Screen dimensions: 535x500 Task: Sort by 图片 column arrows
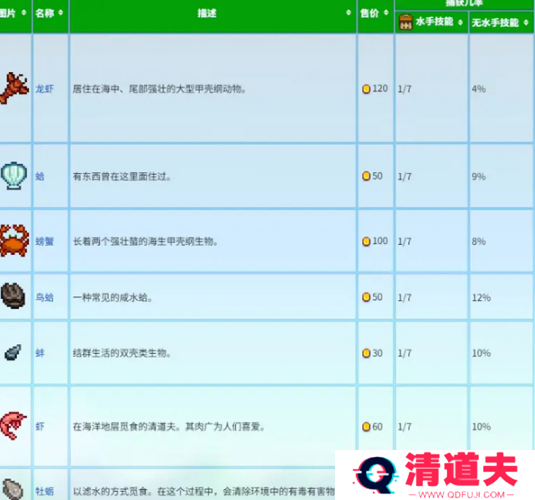pos(24,13)
